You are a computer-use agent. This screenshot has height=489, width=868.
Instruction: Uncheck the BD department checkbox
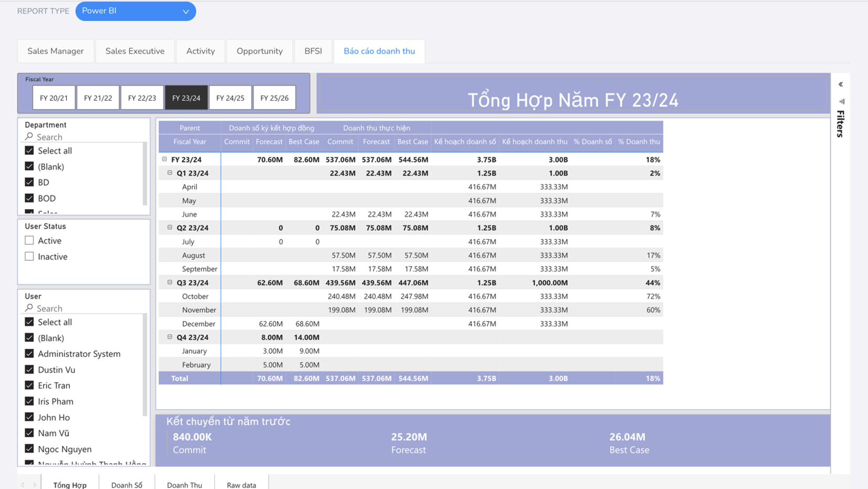point(29,182)
